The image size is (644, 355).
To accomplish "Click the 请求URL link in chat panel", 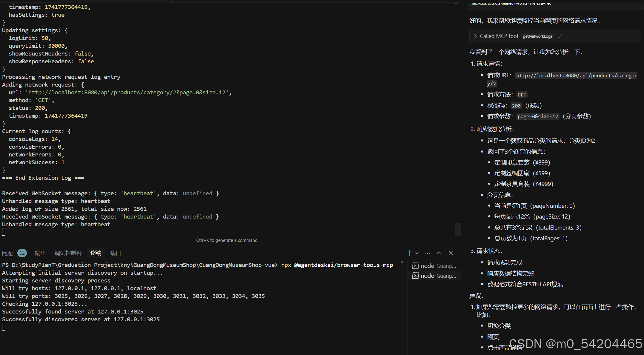I will coord(576,76).
